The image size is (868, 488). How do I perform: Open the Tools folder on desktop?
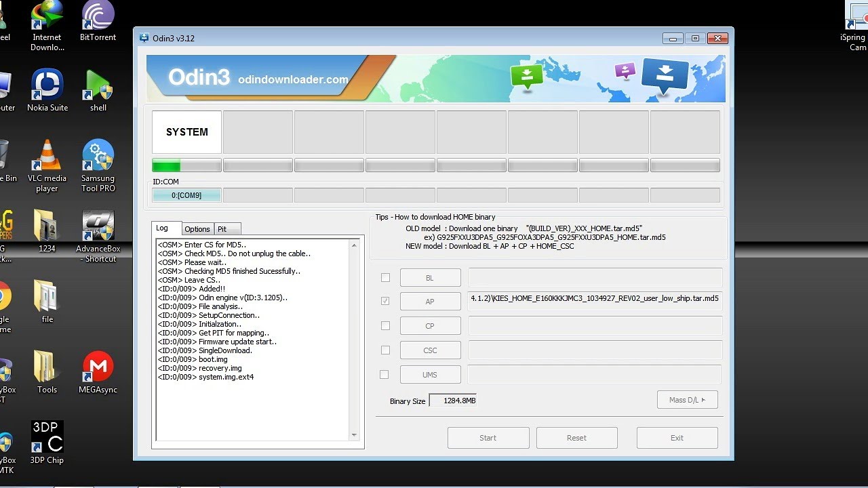[47, 372]
